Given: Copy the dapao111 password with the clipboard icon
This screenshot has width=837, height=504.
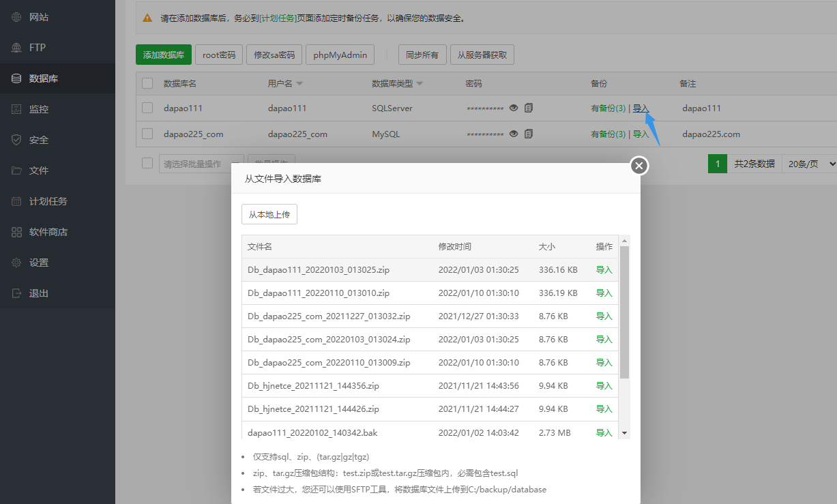Looking at the screenshot, I should pyautogui.click(x=529, y=108).
